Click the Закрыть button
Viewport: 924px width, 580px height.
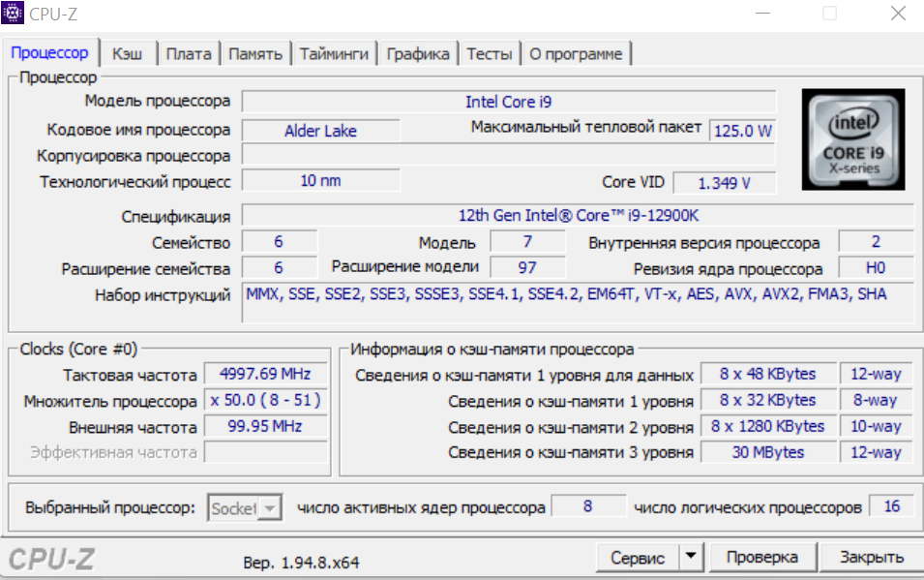872,557
